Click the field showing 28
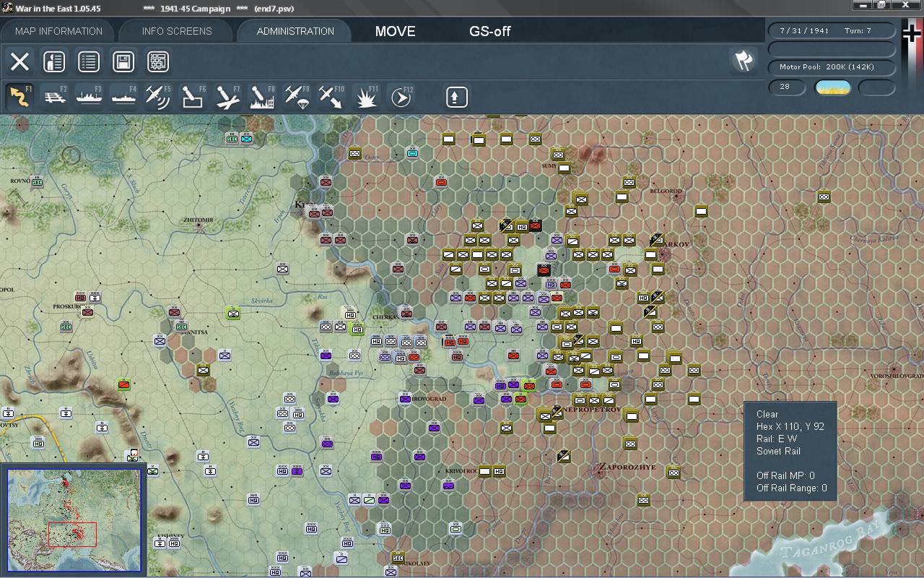This screenshot has height=578, width=924. (x=788, y=87)
